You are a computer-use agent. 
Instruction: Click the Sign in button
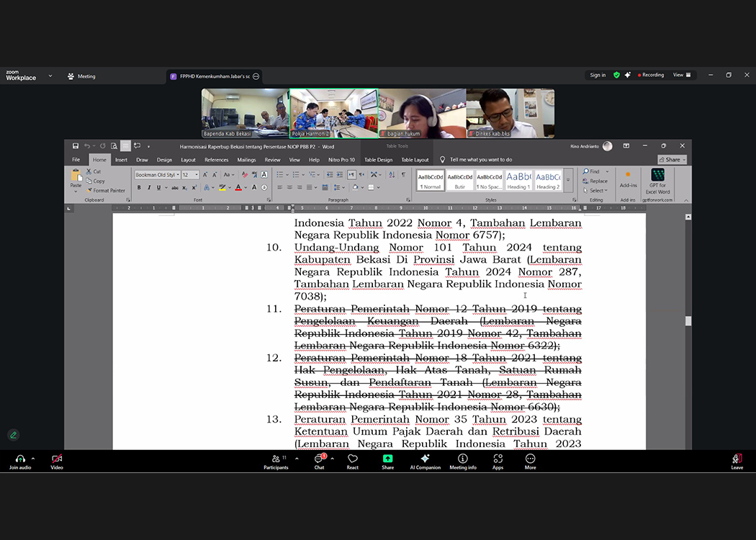click(x=598, y=75)
